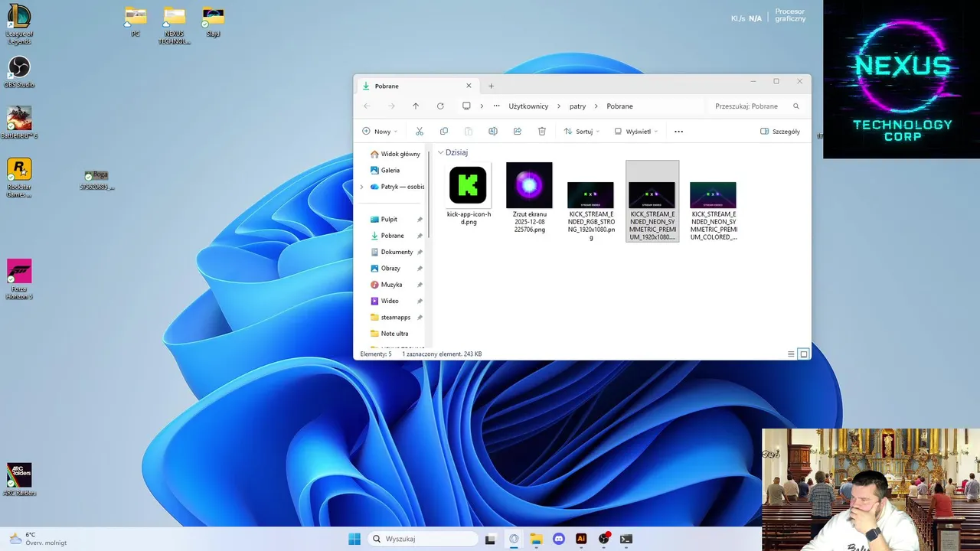
Task: Select OBS Studio desktop icon
Action: 19,72
